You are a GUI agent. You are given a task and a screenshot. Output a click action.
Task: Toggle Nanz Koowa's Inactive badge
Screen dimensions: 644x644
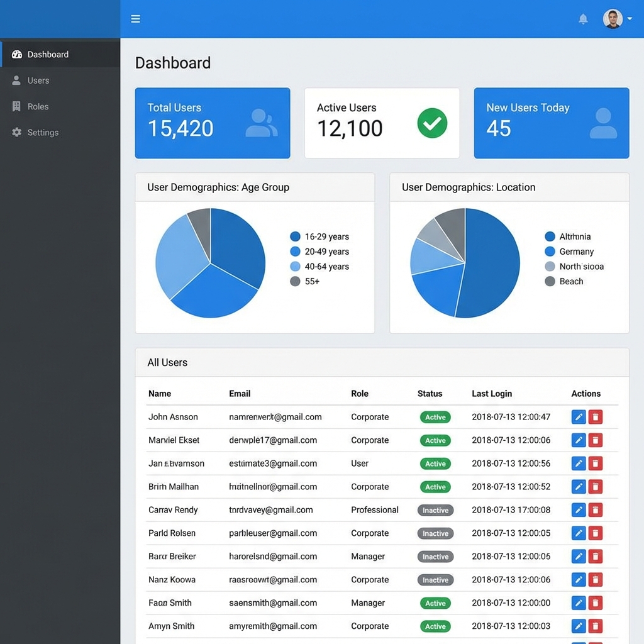tap(435, 579)
